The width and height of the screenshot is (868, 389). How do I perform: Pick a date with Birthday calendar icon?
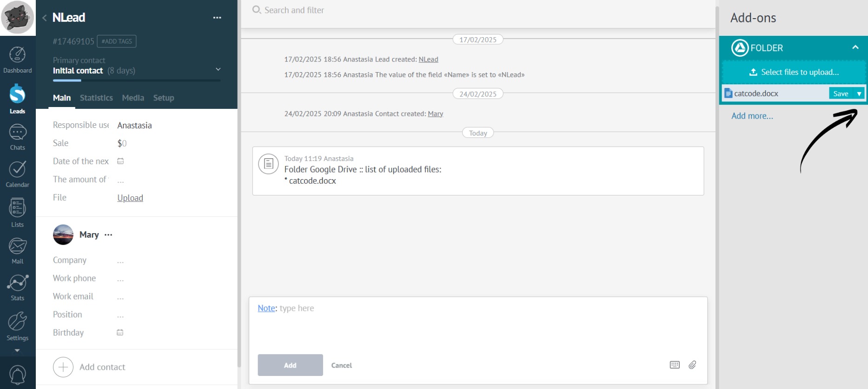click(x=120, y=333)
